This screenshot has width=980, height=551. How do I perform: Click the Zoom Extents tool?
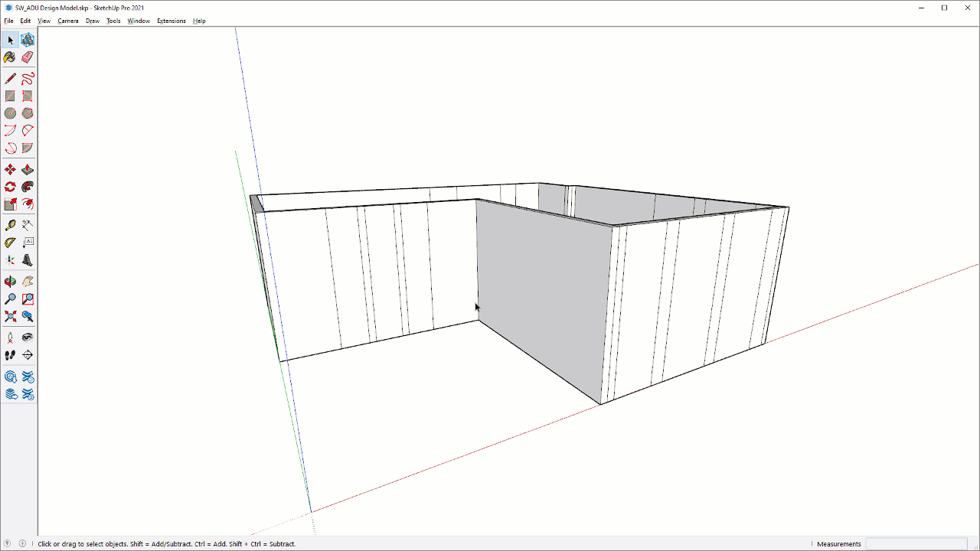[10, 316]
